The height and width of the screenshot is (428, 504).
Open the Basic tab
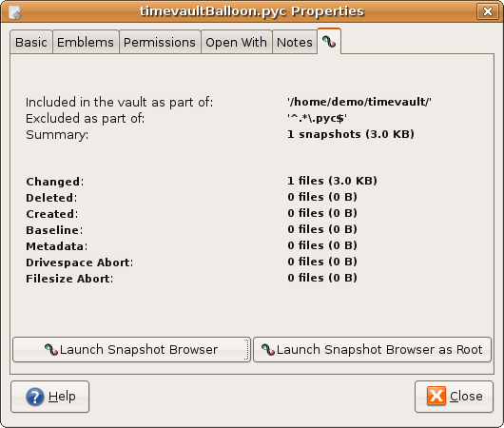[31, 42]
